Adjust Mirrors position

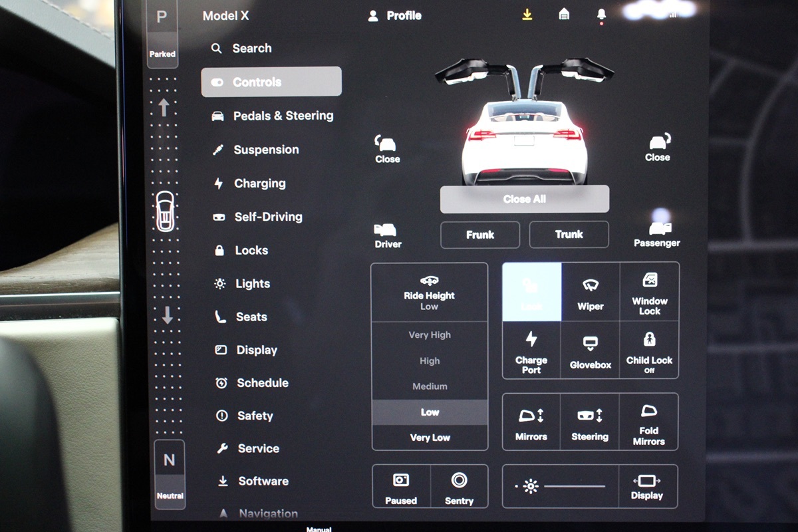point(531,422)
